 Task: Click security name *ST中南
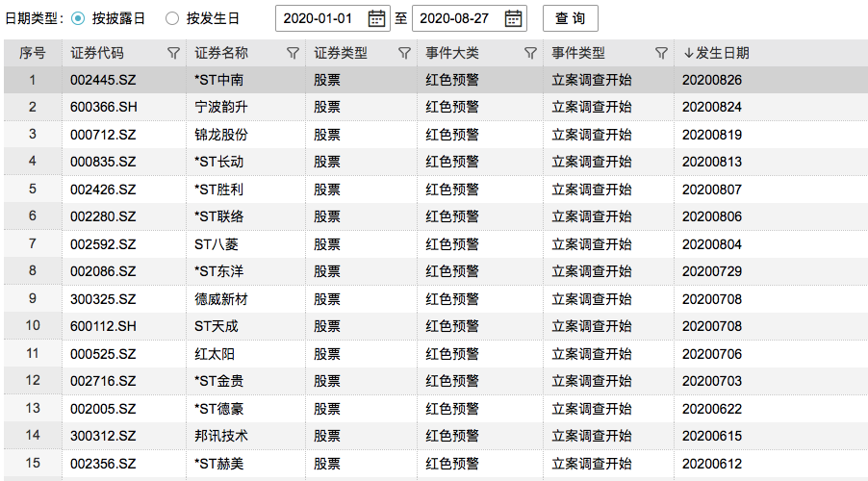[x=218, y=80]
